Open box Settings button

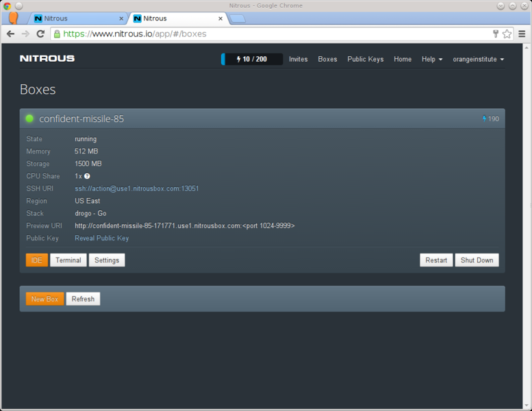coord(107,260)
